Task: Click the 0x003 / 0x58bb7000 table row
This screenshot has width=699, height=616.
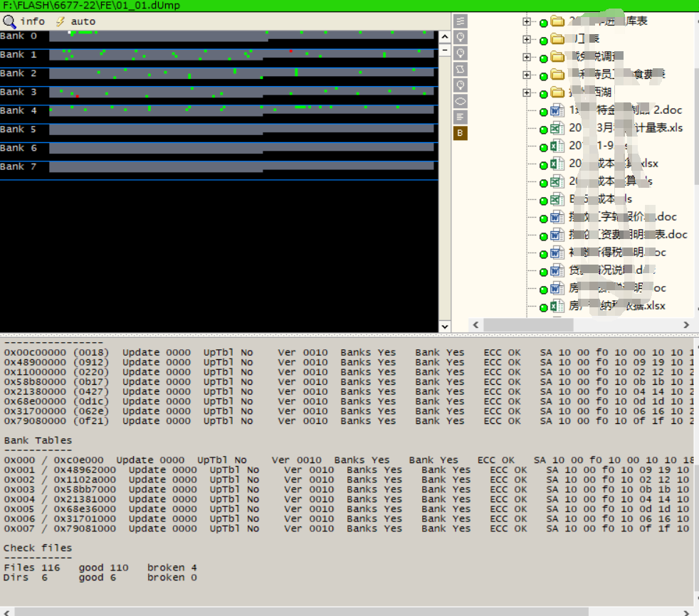Action: pos(347,489)
